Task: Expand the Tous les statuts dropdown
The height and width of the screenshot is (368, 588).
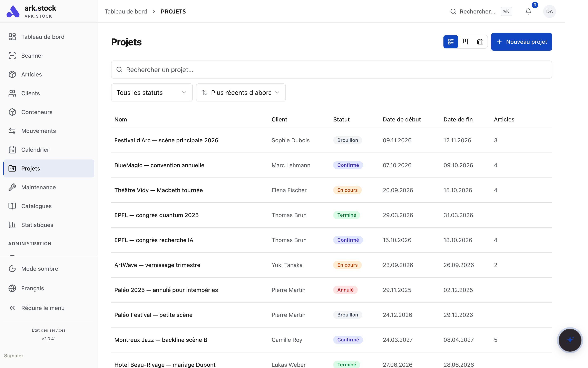Action: 152,92
